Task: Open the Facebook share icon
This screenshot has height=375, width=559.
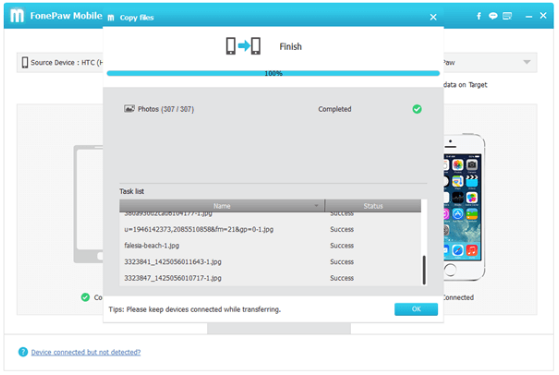Action: pos(479,16)
